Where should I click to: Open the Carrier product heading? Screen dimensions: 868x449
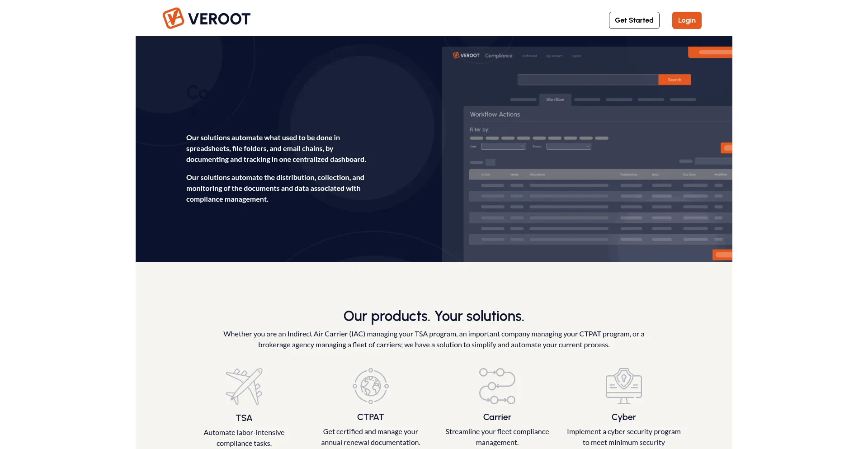coord(497,417)
